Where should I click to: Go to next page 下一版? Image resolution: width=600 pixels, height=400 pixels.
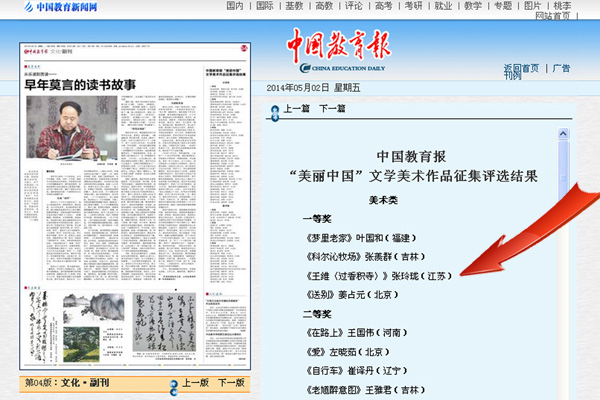(231, 383)
